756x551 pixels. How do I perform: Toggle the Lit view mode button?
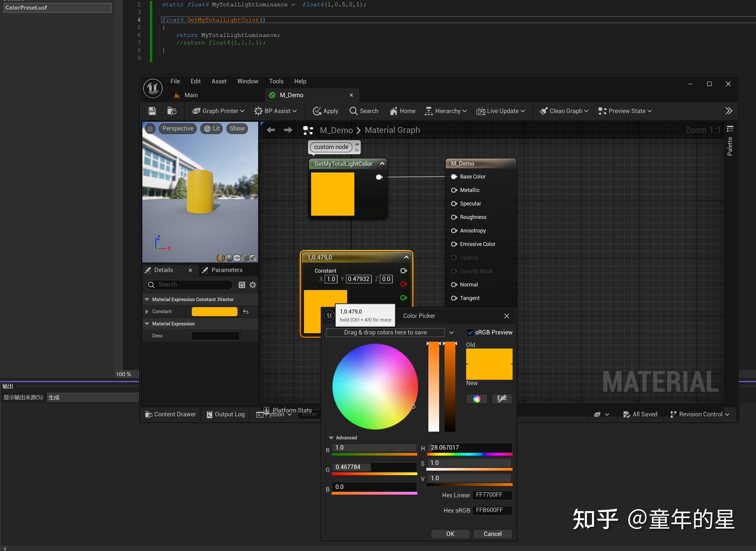click(x=211, y=129)
